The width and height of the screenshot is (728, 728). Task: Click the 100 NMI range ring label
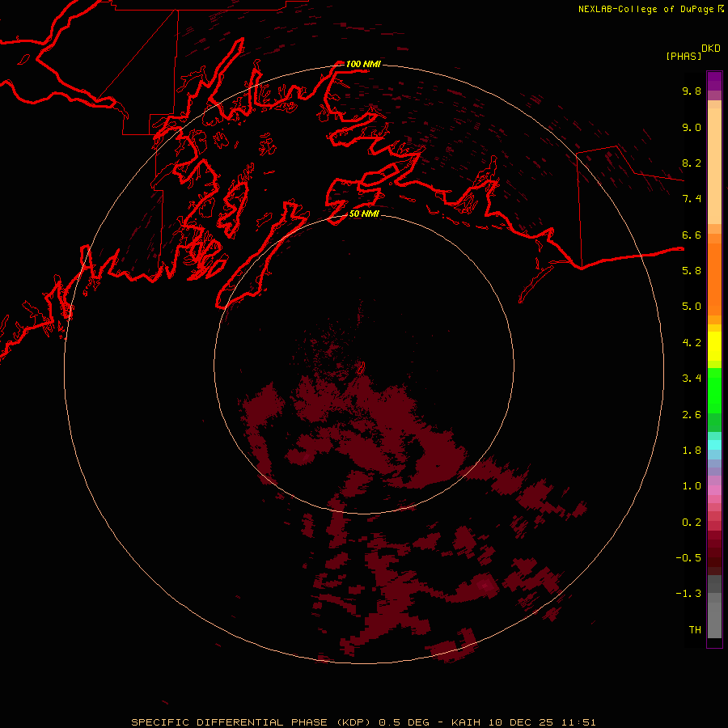363,64
